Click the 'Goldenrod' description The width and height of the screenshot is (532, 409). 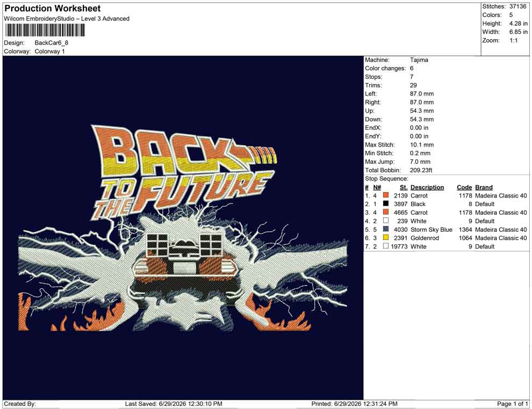(425, 238)
